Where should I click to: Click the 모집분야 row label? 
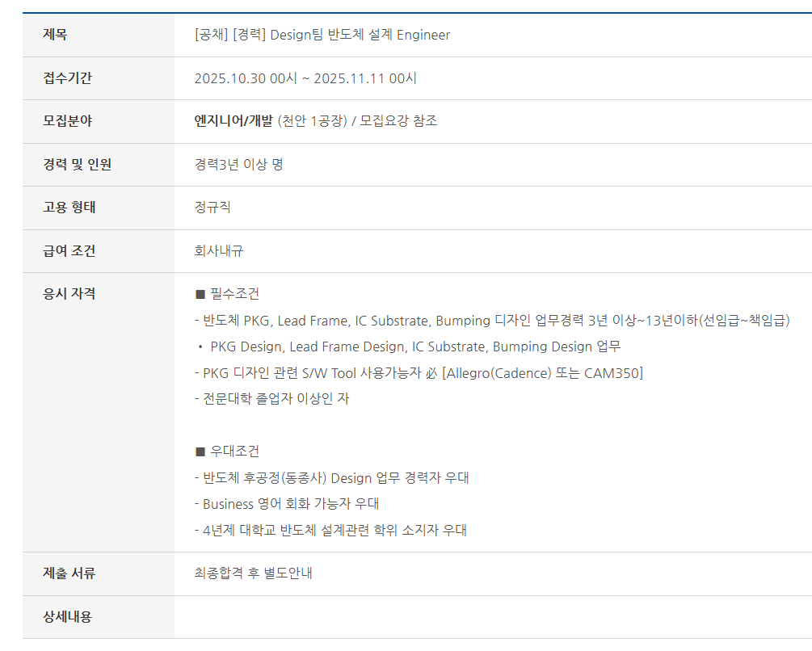[67, 121]
